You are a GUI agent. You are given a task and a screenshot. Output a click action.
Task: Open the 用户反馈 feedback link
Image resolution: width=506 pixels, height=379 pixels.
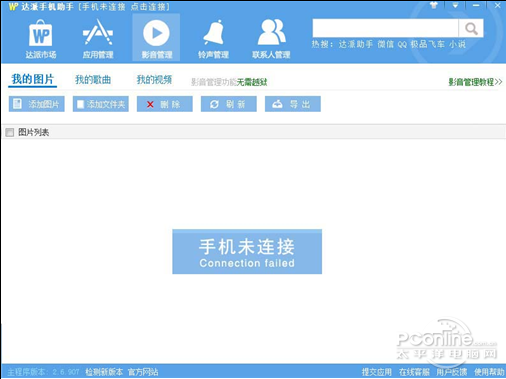452,372
